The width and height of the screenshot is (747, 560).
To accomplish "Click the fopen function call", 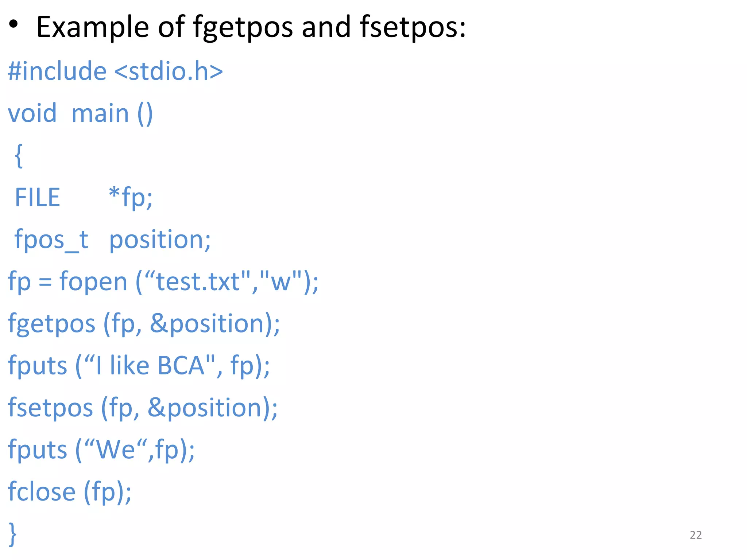I will (x=93, y=281).
